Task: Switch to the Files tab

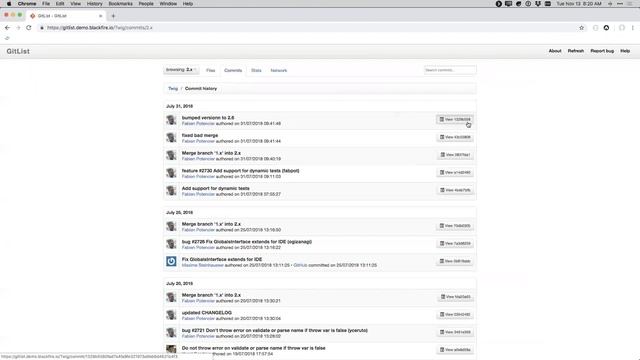Action: 211,71
